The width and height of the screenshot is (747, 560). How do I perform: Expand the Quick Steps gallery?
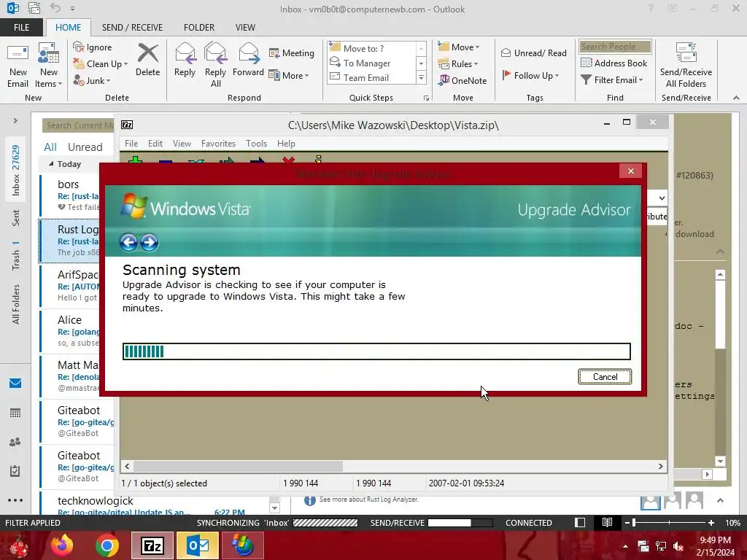tap(421, 77)
